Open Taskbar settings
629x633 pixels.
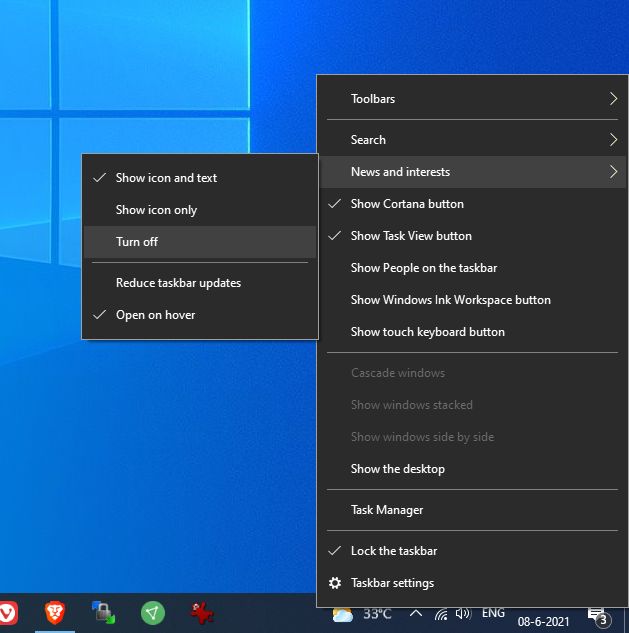(x=472, y=583)
